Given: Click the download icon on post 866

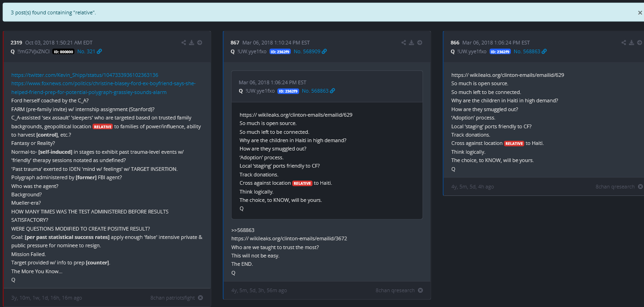Looking at the screenshot, I should [632, 43].
